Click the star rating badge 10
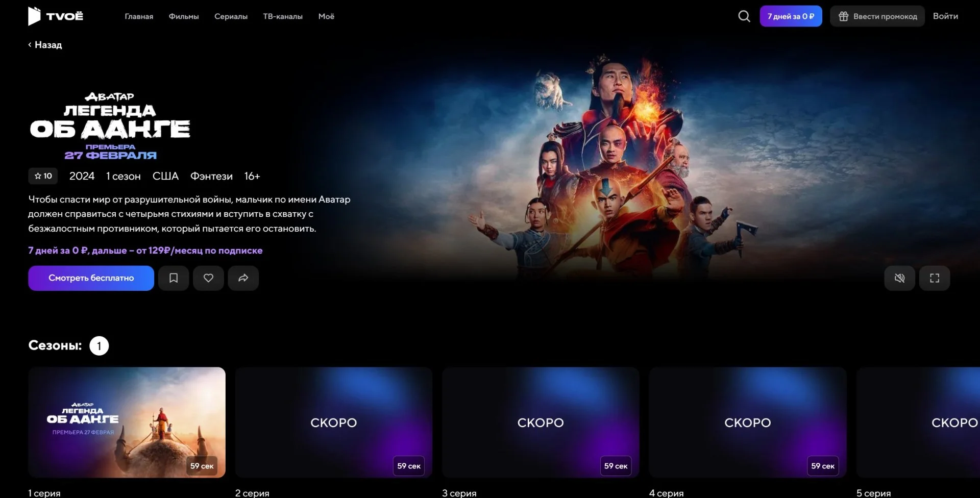Screen dimensions: 980x498 tap(43, 176)
